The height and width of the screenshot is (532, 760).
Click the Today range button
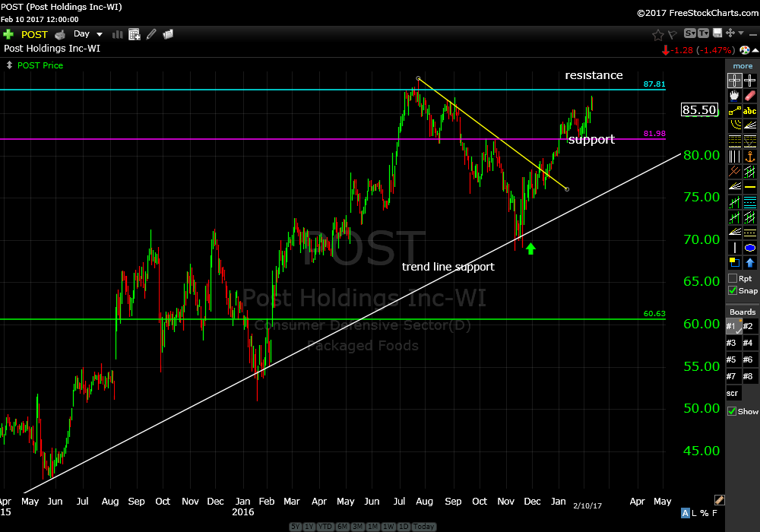[x=425, y=527]
